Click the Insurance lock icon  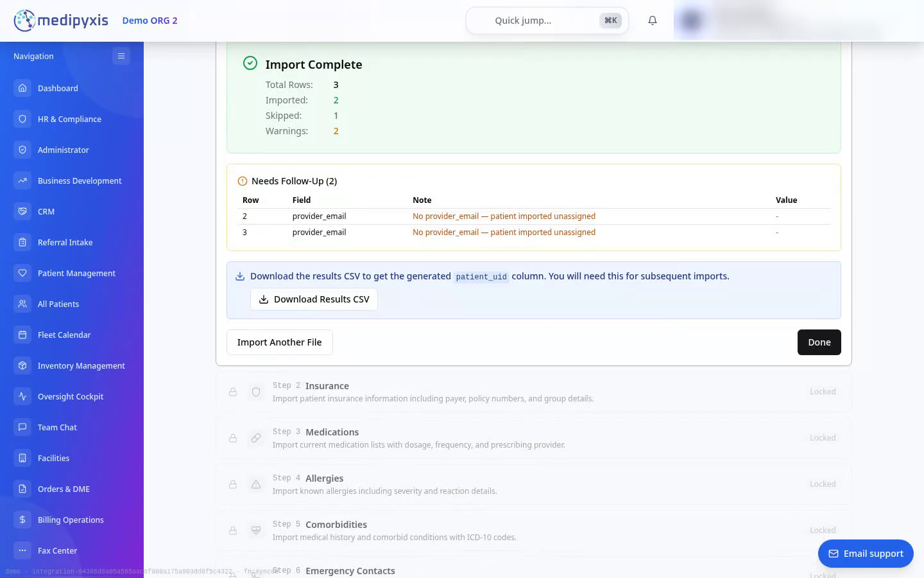(x=233, y=392)
